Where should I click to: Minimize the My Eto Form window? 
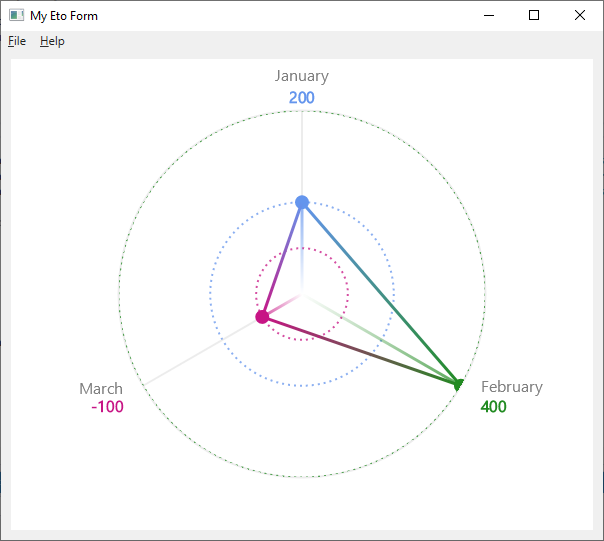[x=489, y=15]
